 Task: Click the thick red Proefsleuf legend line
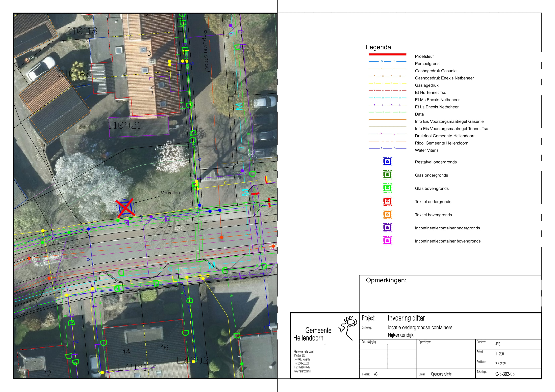click(387, 54)
